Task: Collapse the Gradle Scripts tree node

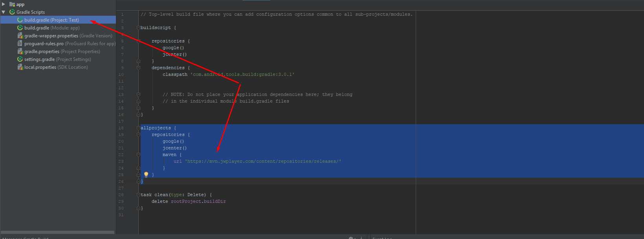Action: pos(4,12)
